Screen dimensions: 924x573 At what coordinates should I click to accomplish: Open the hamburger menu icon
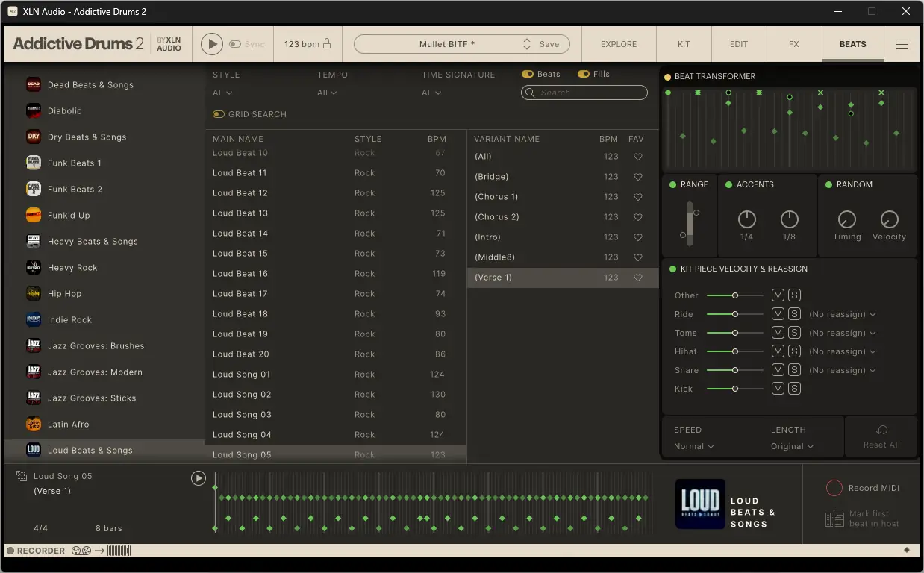pos(902,44)
